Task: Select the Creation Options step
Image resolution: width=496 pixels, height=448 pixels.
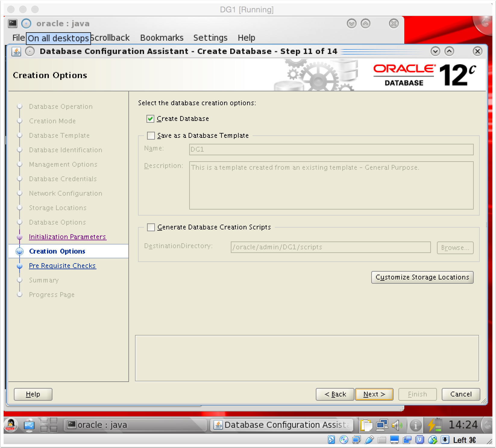Action: pyautogui.click(x=57, y=251)
